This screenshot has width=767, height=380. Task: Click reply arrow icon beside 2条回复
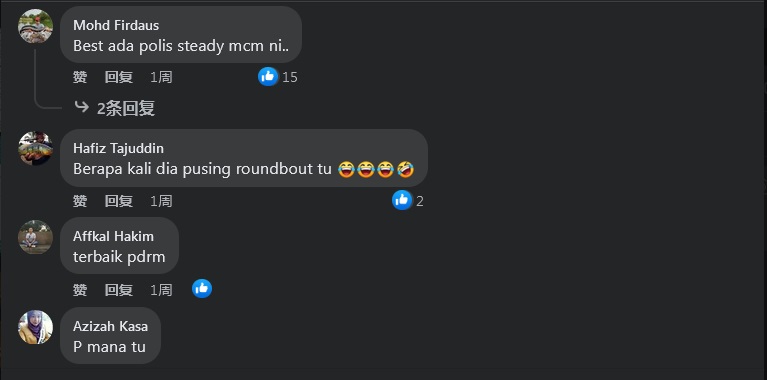[x=81, y=107]
